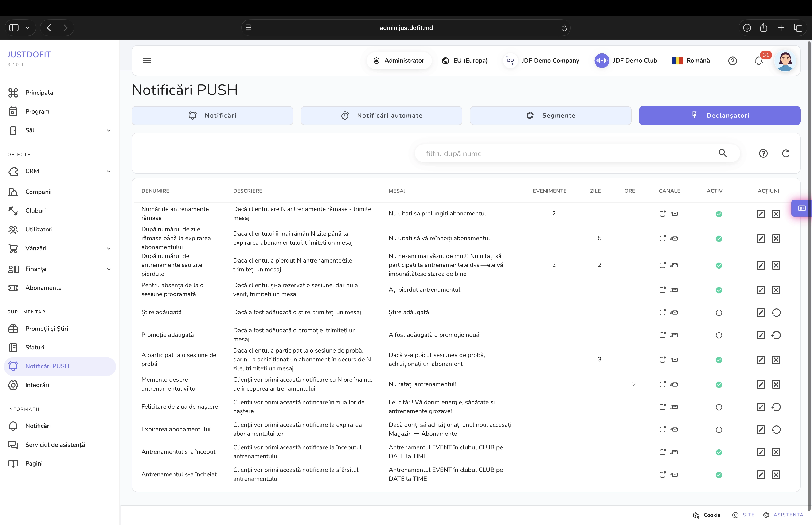Viewport: 812px width, 525px height.
Task: Edit the 'Expirarea abonamentului' trigger
Action: click(761, 430)
